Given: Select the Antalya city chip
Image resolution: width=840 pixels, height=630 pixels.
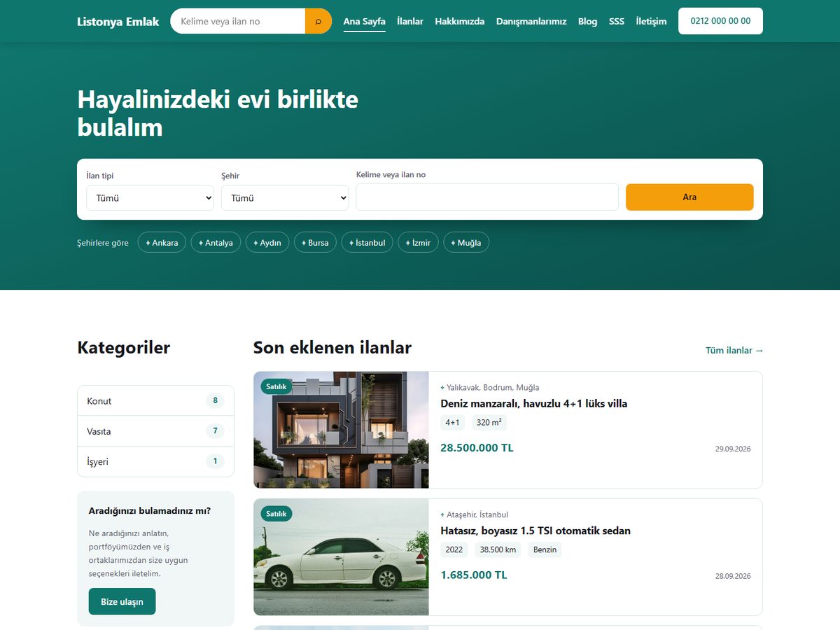Looking at the screenshot, I should coord(216,242).
